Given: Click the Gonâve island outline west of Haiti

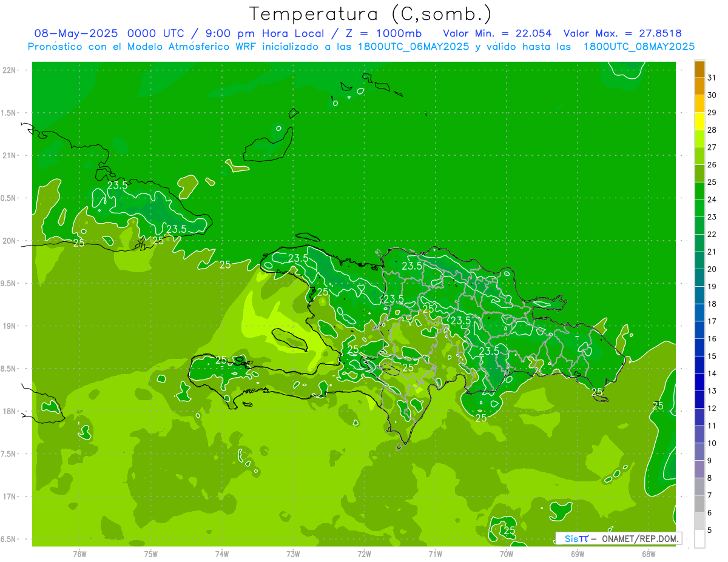Looking at the screenshot, I should point(290,340).
